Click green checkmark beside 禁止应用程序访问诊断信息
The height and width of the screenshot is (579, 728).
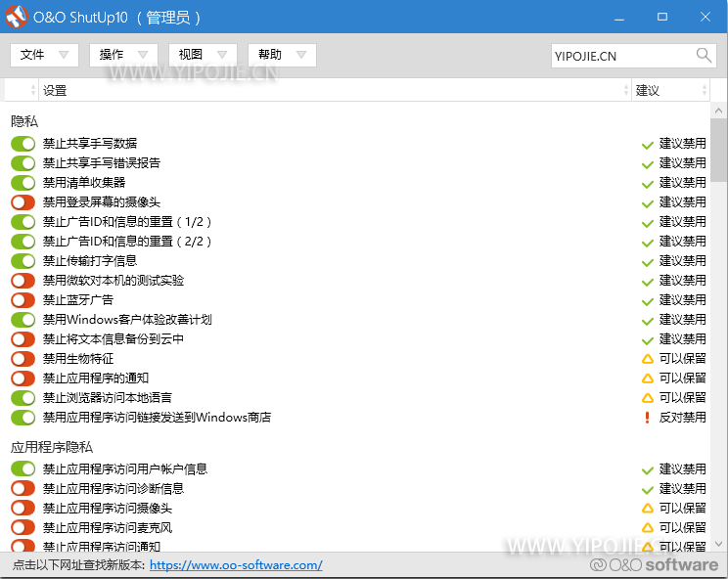[x=647, y=489]
